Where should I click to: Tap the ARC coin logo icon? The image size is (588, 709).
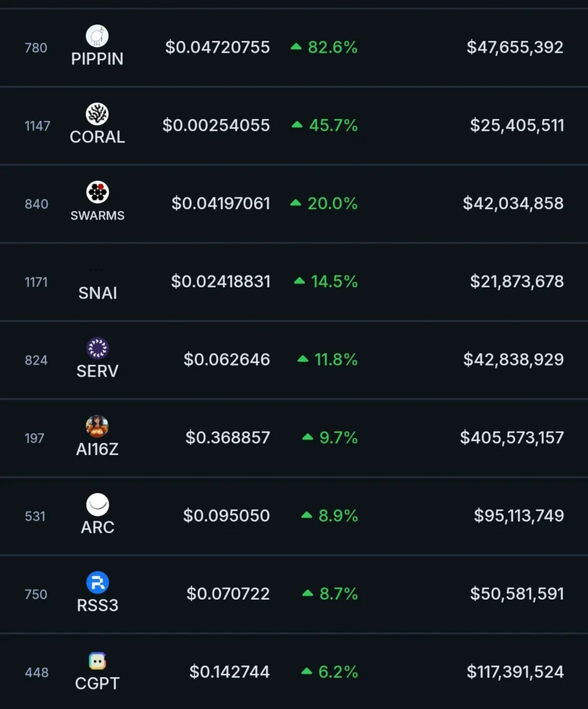[x=97, y=505]
